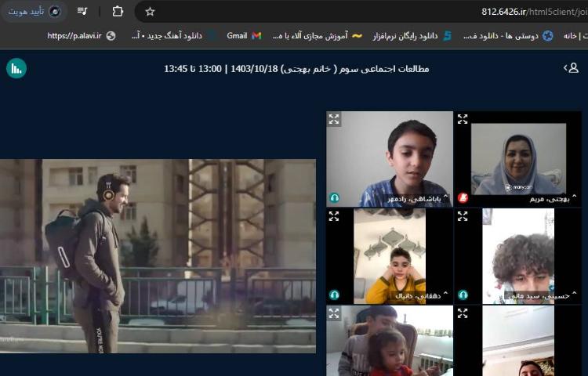
Task: Click muted microphone icon on بهجتی، مریم tile
Action: pos(463,197)
